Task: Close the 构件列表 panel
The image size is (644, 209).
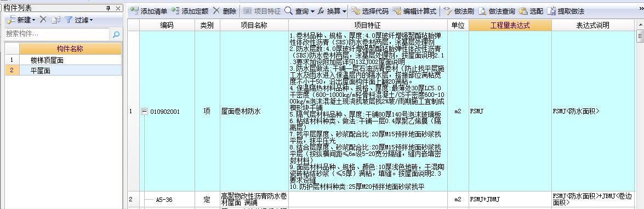Action: pos(118,8)
